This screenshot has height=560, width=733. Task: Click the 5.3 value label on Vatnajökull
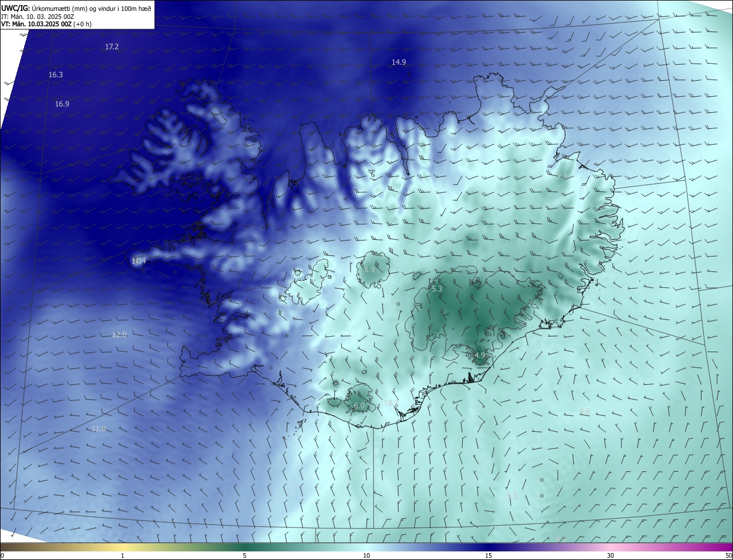(x=437, y=290)
